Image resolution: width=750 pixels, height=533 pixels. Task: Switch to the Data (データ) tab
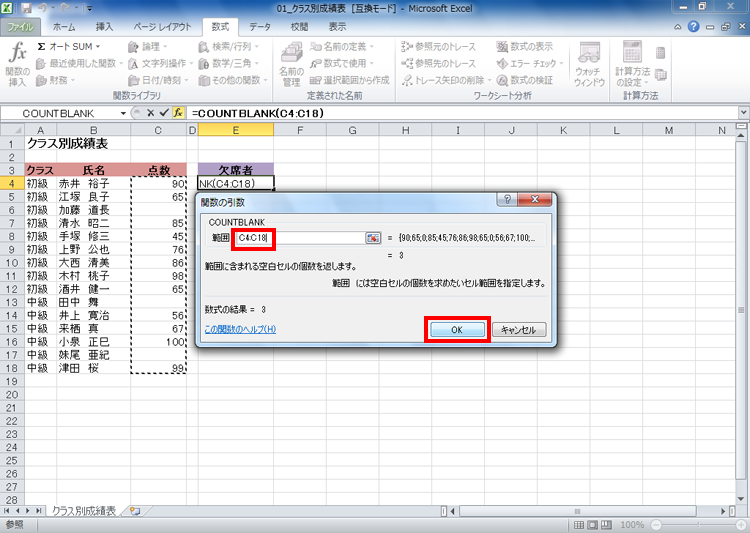260,27
